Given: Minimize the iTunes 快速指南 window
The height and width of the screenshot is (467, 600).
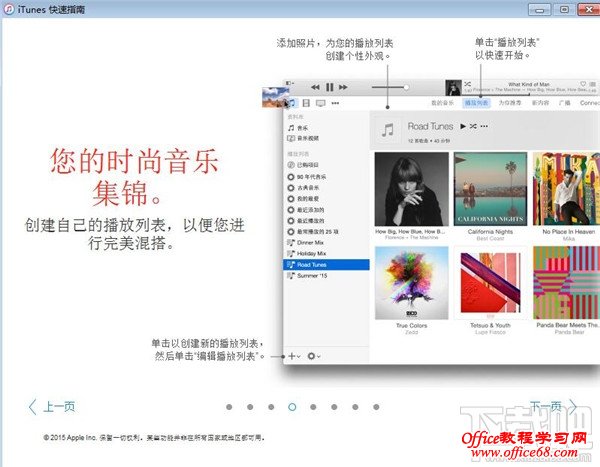Looking at the screenshot, I should click(x=540, y=10).
